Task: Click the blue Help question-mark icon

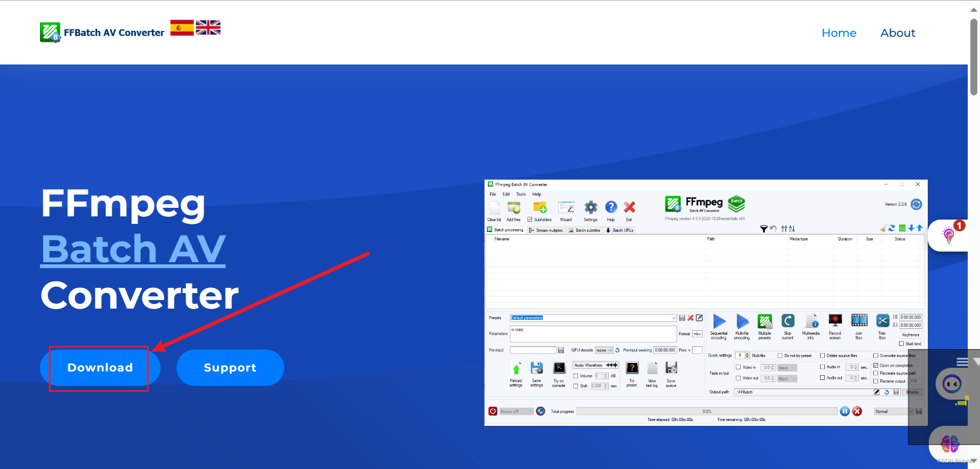Action: coord(611,207)
